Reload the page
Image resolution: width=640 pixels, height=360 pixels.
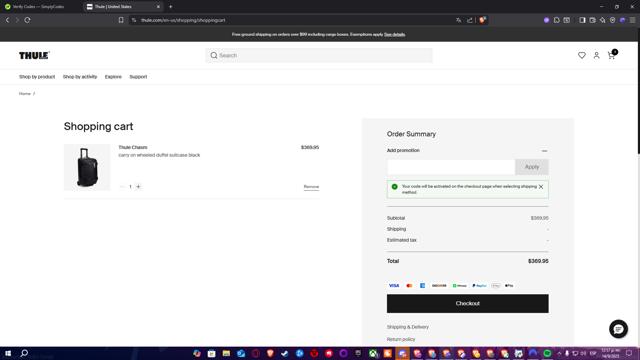tap(27, 20)
